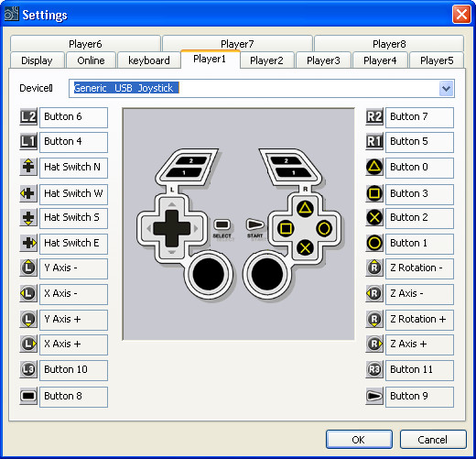
Task: Click the left stick down icon
Action: [28, 319]
